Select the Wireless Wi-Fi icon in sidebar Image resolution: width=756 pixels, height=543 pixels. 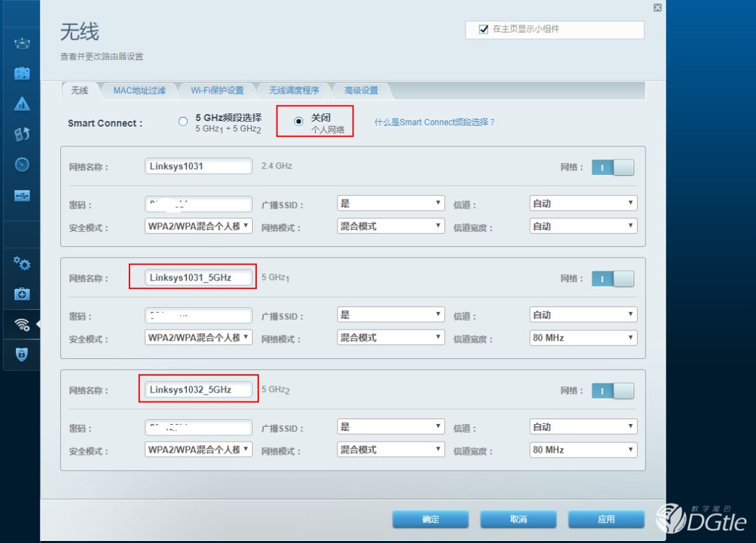(22, 325)
